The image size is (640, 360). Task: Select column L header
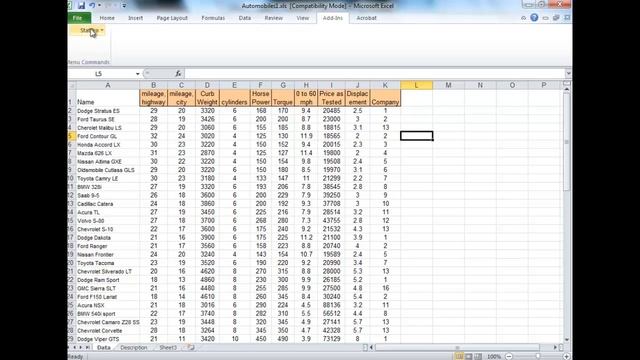tap(416, 85)
